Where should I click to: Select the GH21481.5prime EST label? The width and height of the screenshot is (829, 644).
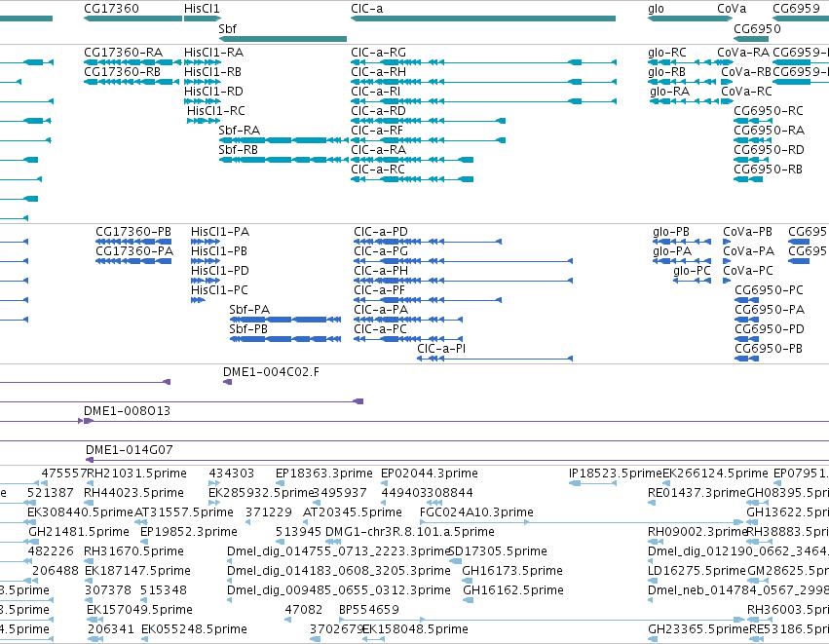tap(79, 532)
